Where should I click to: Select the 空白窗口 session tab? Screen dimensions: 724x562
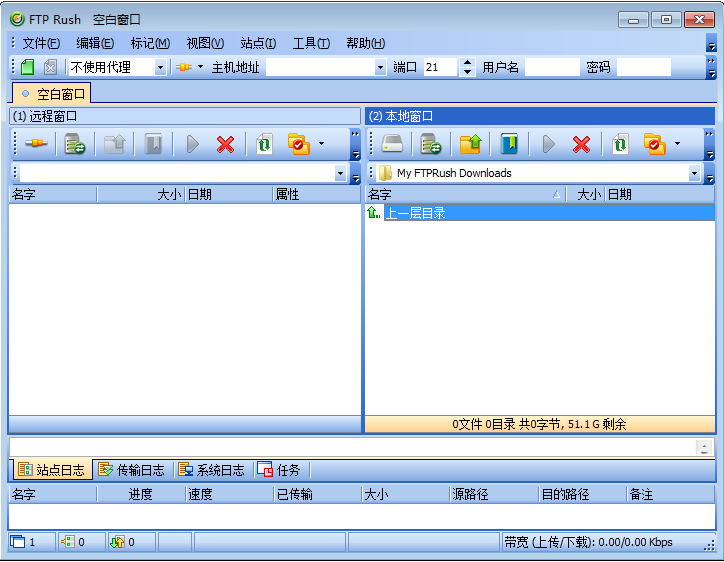(x=52, y=94)
